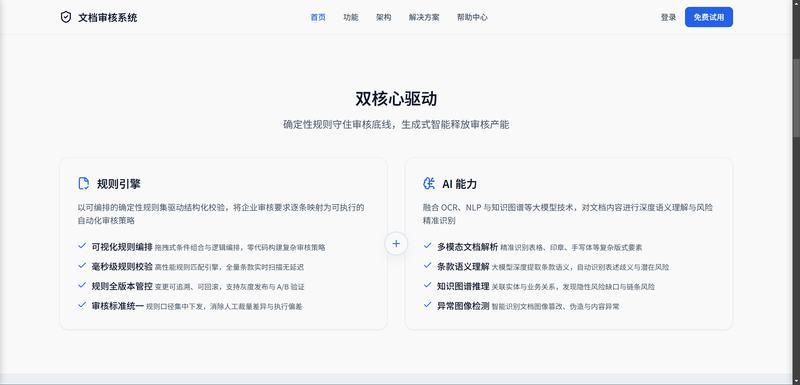Click checkmark beside 条款语义理解
The width and height of the screenshot is (800, 385).
click(428, 266)
